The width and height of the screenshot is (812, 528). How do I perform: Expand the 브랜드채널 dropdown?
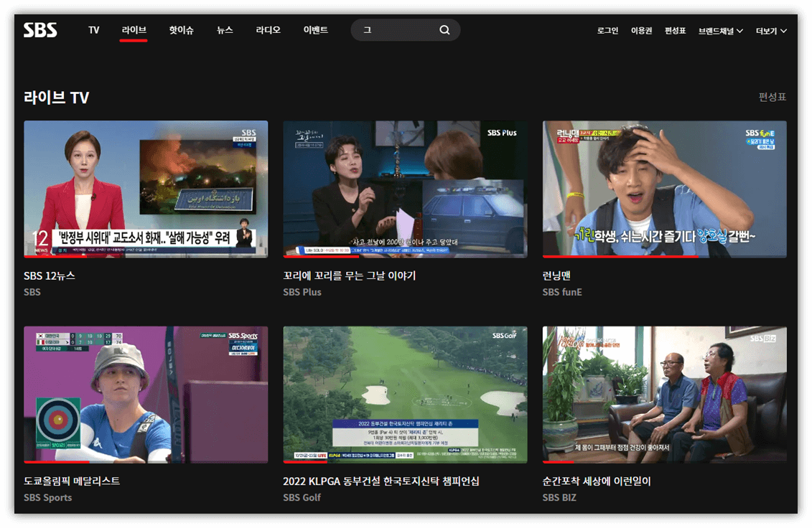point(720,31)
